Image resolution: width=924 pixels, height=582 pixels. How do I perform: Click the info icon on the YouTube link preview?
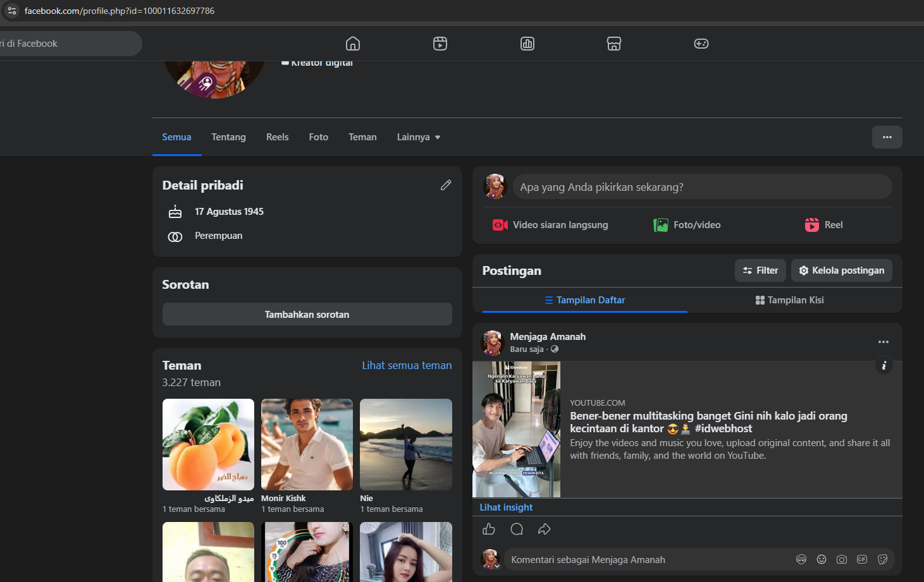(884, 365)
